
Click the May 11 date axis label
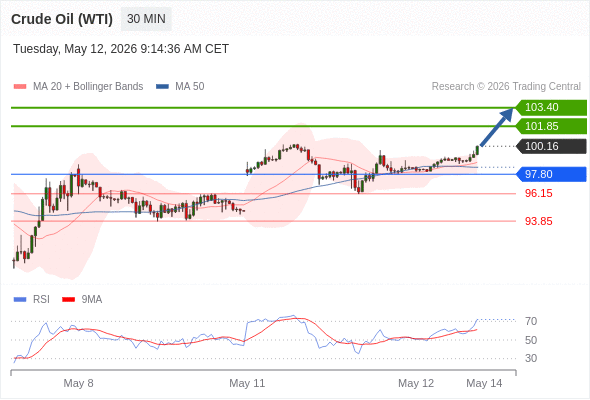[247, 383]
